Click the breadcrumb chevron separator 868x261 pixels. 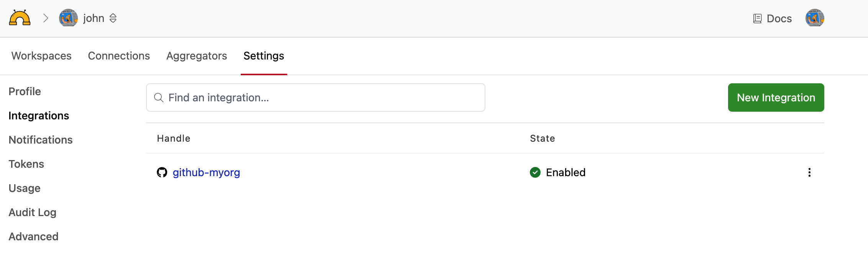tap(46, 18)
